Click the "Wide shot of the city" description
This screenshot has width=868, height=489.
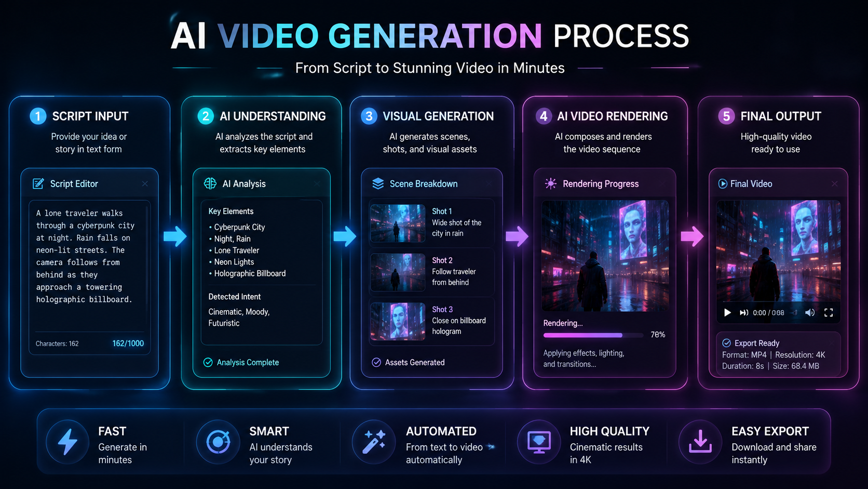tap(456, 228)
